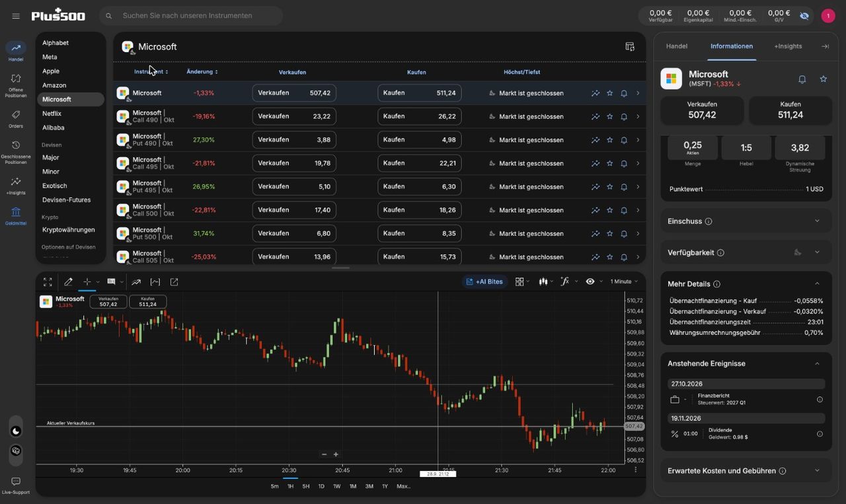The height and width of the screenshot is (504, 846).
Task: Open Geldmittel in the left sidebar
Action: coord(16,216)
